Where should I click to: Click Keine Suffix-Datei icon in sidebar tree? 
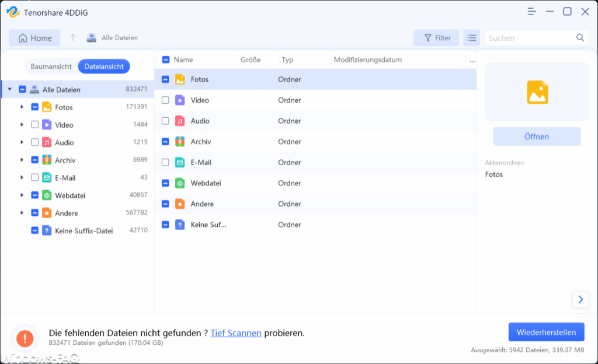47,230
